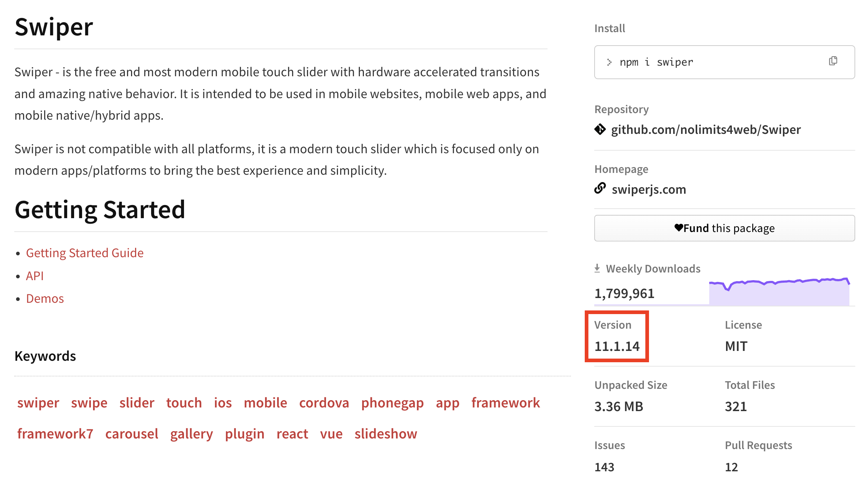Click the carousel keyword tag

(x=131, y=434)
